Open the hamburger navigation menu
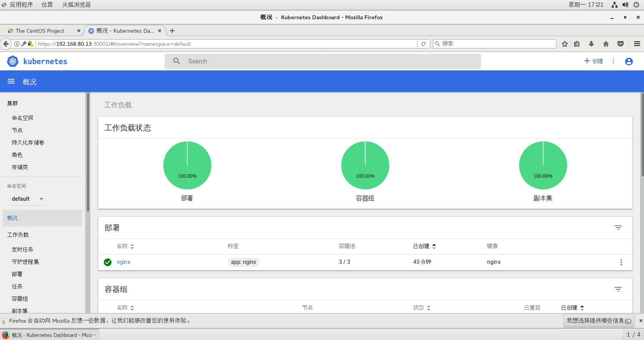Screen dimensions: 644x340 [11, 81]
